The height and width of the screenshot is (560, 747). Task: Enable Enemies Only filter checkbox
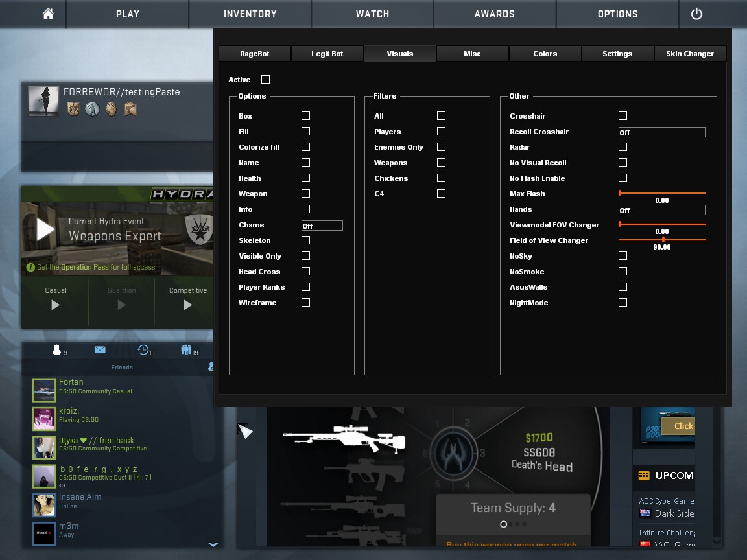point(441,147)
